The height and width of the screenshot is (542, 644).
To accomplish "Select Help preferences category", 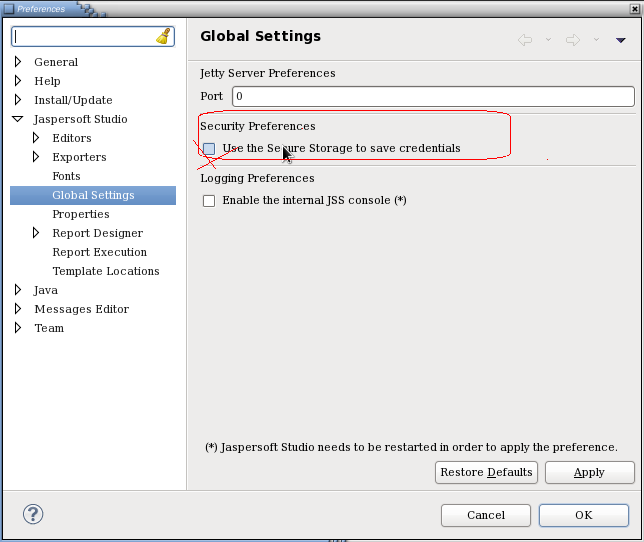I will point(47,81).
